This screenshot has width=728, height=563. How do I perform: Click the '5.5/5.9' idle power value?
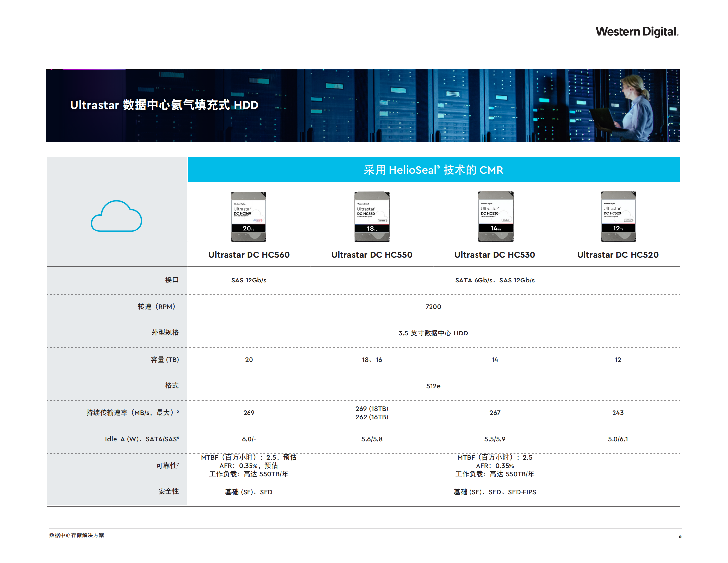point(495,439)
